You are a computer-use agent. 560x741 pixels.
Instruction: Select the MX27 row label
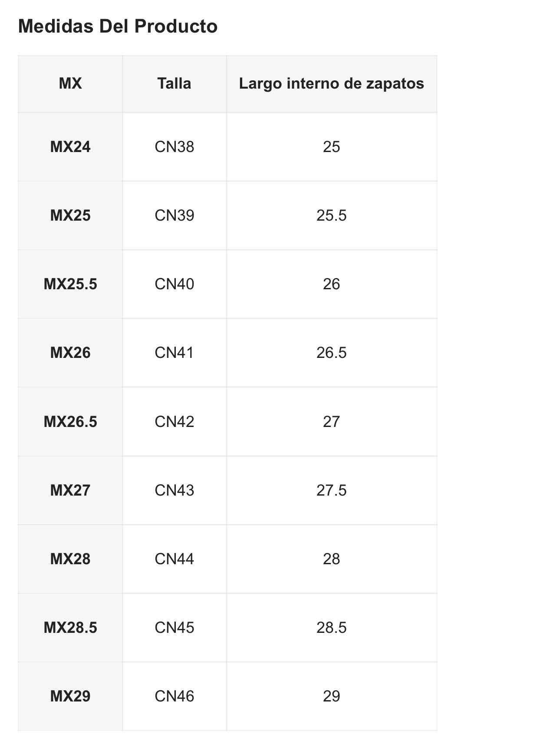pos(70,490)
